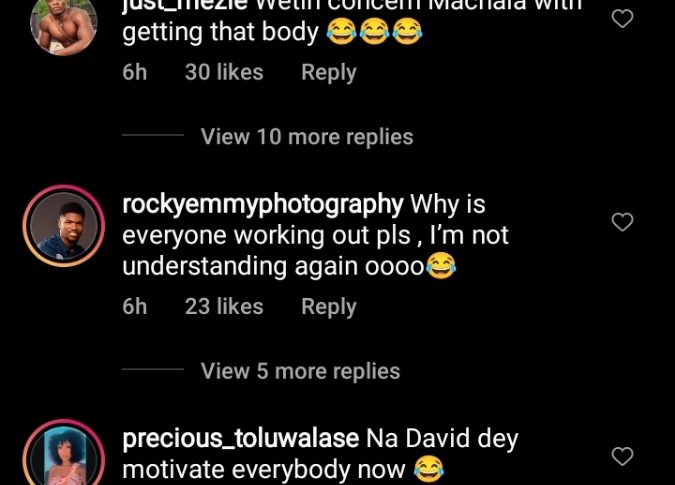Click the laughing emojis in Machala comment
The width and height of the screenshot is (675, 485).
pos(374,33)
